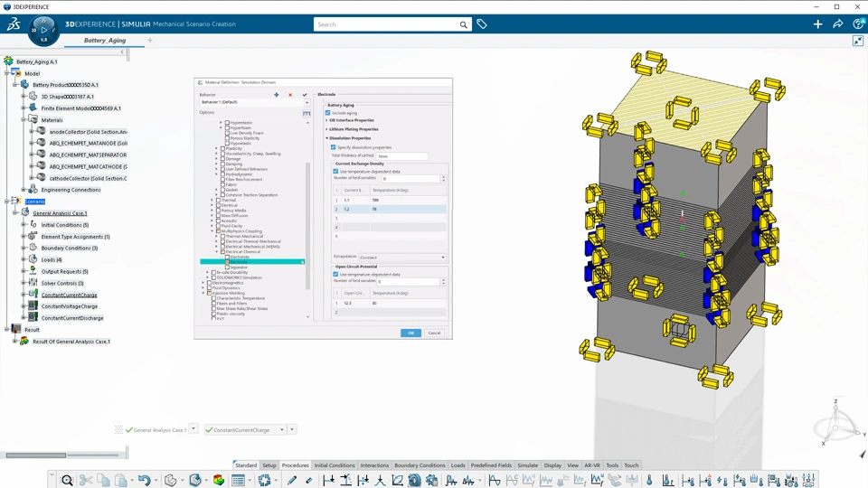Check the Thermal option checkbox

pyautogui.click(x=218, y=201)
